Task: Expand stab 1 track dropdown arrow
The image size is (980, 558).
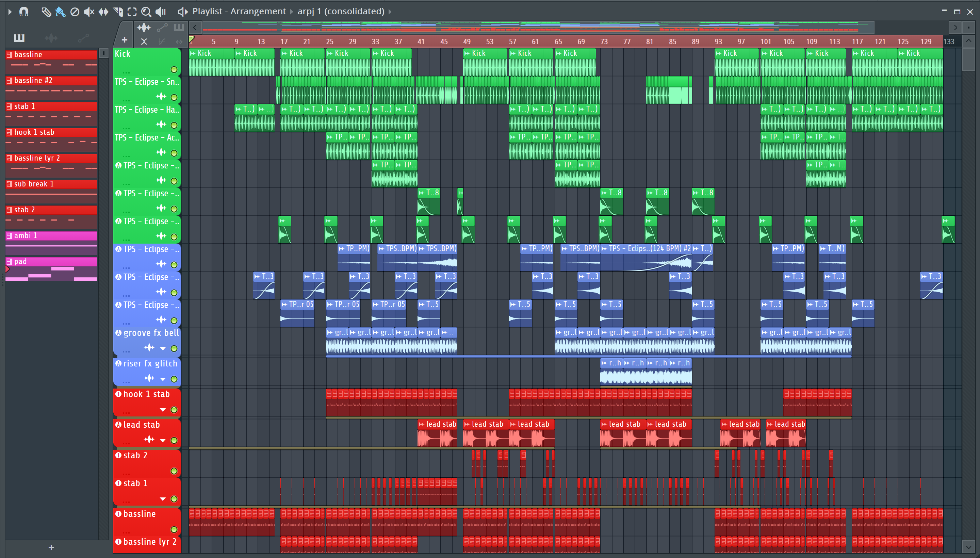Action: 163,499
